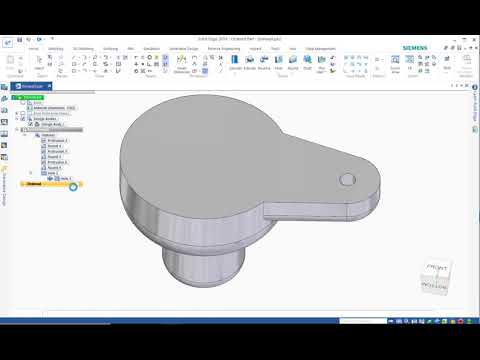Collapse the Hole 1 feature node

click(x=31, y=173)
